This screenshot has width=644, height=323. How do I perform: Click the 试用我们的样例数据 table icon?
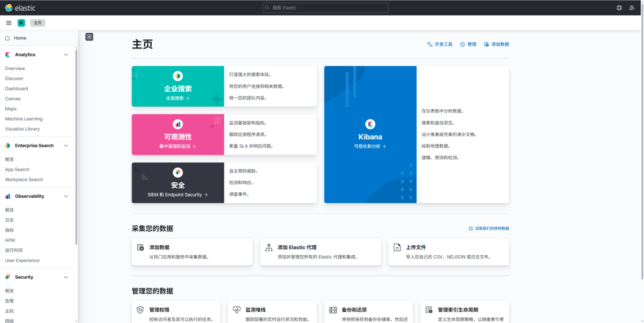pos(470,228)
